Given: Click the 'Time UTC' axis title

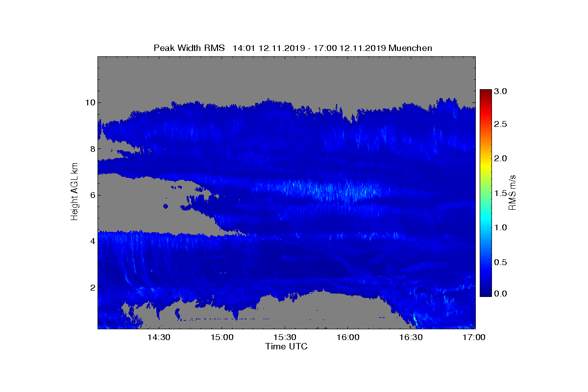Looking at the screenshot, I should 287,347.
